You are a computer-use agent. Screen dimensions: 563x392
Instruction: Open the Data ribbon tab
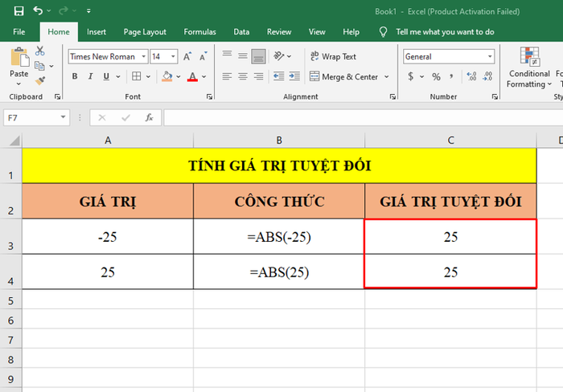point(241,32)
